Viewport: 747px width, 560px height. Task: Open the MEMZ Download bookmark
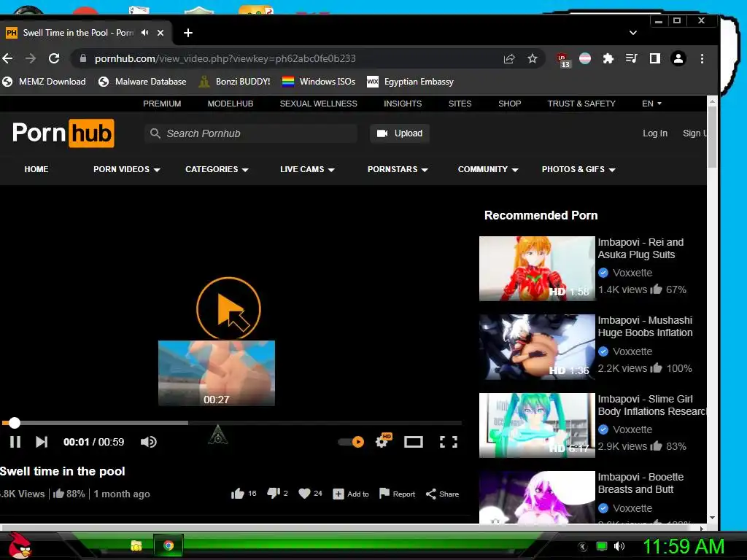coord(44,82)
